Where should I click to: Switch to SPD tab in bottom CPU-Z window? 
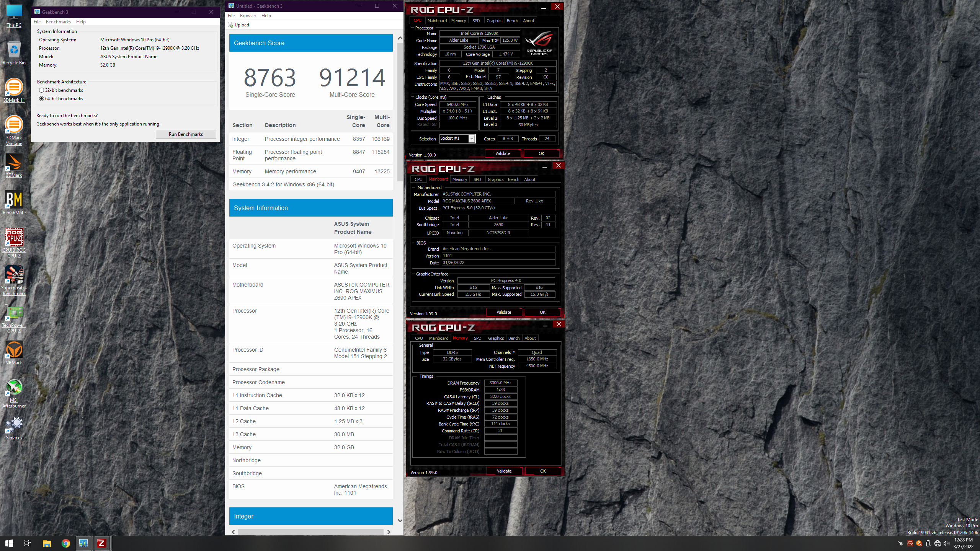477,338
